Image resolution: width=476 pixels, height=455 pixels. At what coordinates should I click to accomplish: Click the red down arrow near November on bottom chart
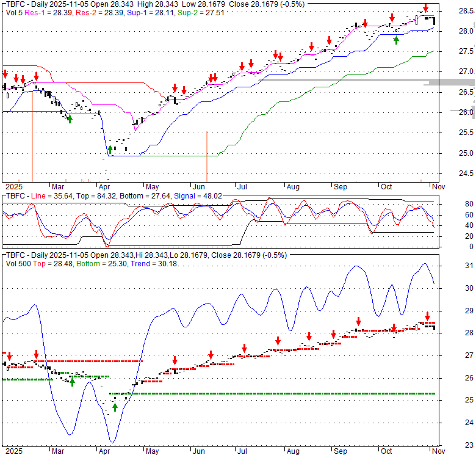click(427, 316)
